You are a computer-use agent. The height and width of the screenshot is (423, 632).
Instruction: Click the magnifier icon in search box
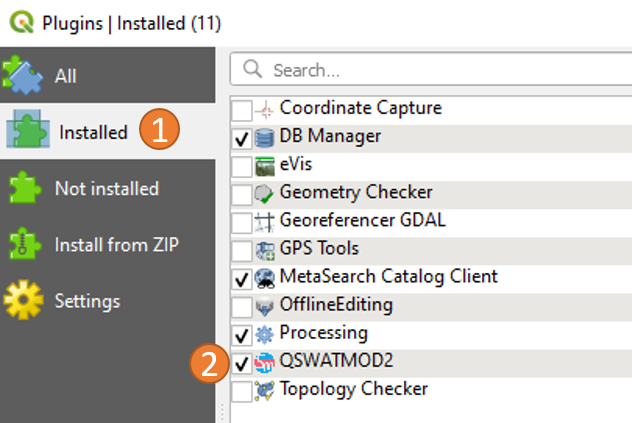click(253, 69)
